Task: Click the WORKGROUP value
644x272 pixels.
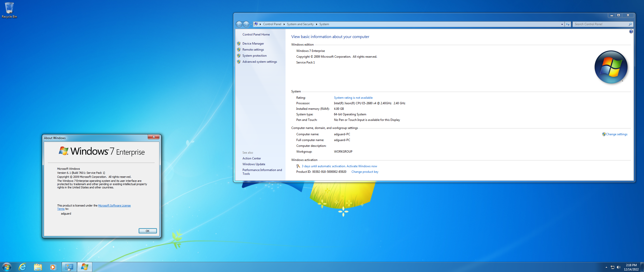Action: click(x=343, y=152)
